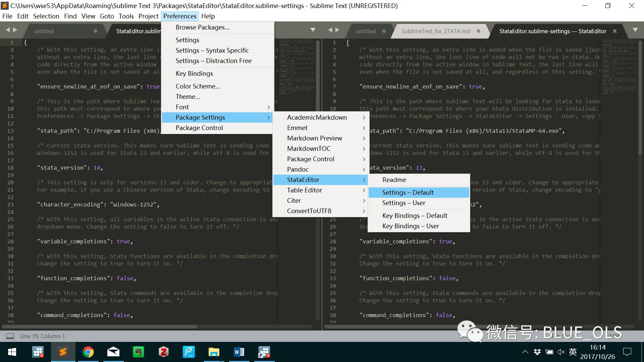
Task: Open the Windows Start menu
Action: point(12,352)
